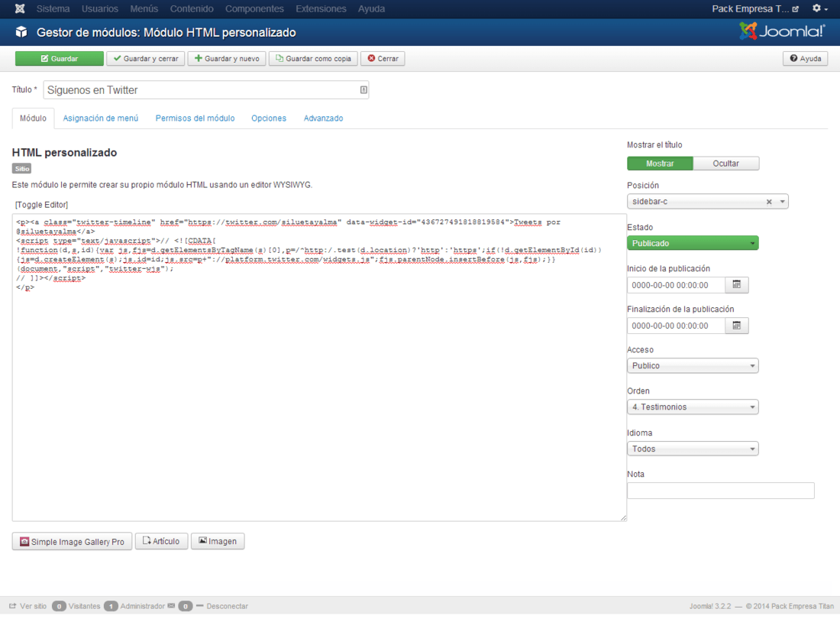Open calendar for Finalización de la publicación
The height and width of the screenshot is (632, 840).
[x=737, y=326]
